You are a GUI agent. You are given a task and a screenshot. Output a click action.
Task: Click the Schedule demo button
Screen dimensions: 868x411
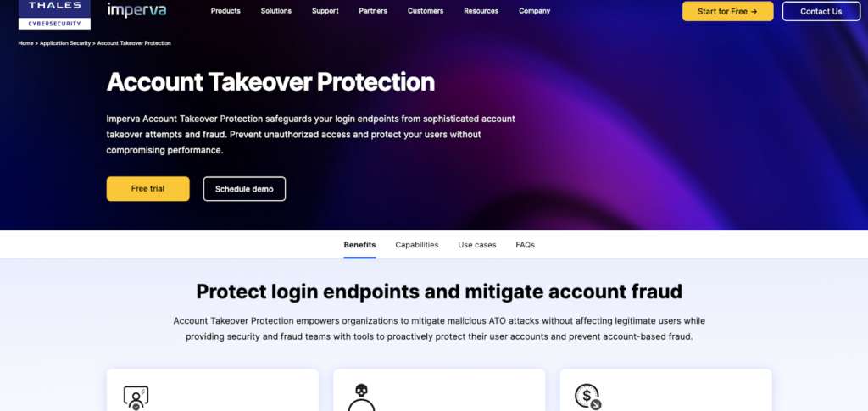[244, 189]
